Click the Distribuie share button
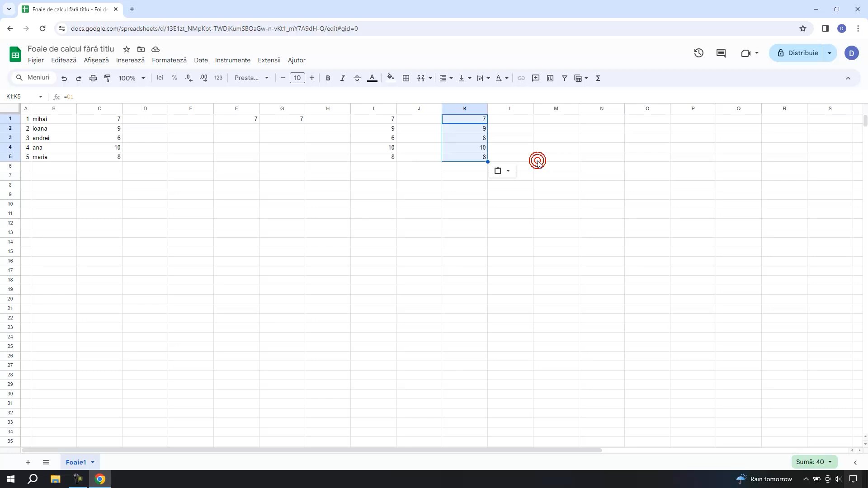This screenshot has width=868, height=488. pos(797,53)
